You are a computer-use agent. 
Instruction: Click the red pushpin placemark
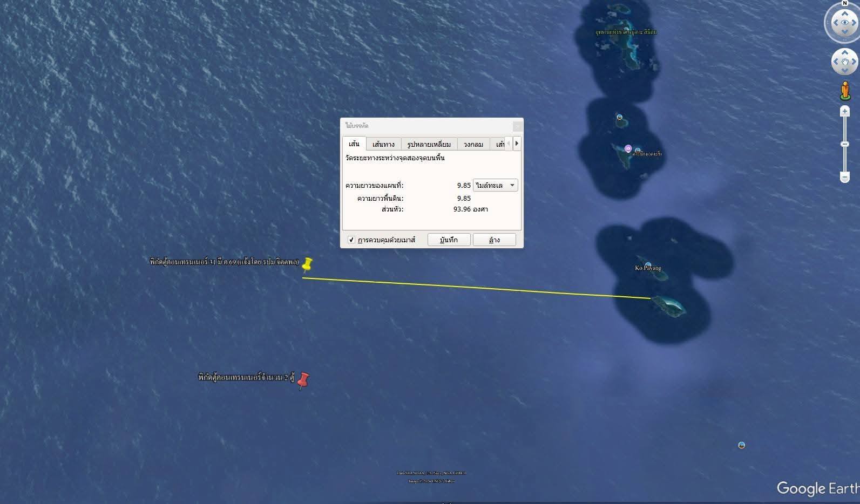click(303, 379)
